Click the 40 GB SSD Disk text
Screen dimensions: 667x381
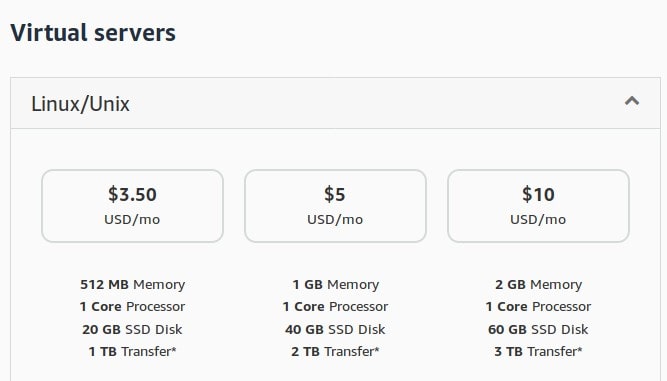click(x=335, y=330)
